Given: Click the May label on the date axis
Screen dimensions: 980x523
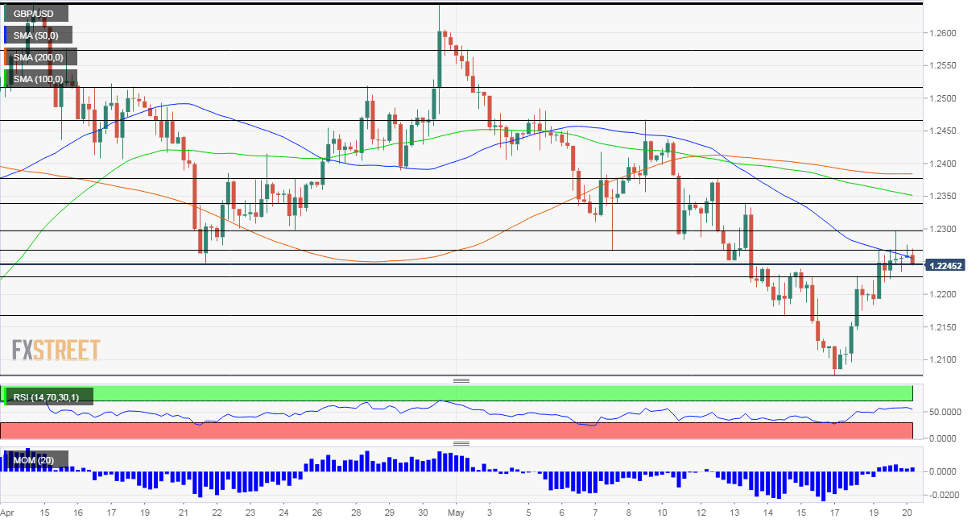Looking at the screenshot, I should click(456, 512).
